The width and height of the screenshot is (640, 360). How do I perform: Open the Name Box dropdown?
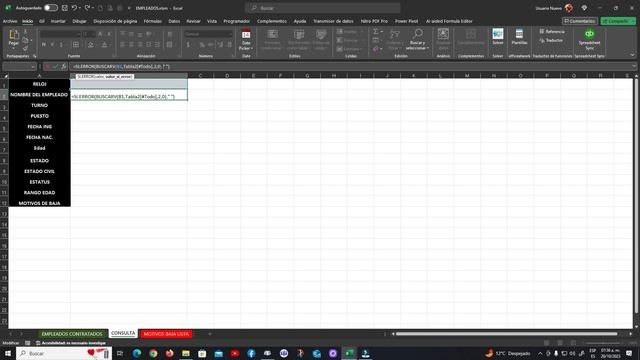coord(33,67)
